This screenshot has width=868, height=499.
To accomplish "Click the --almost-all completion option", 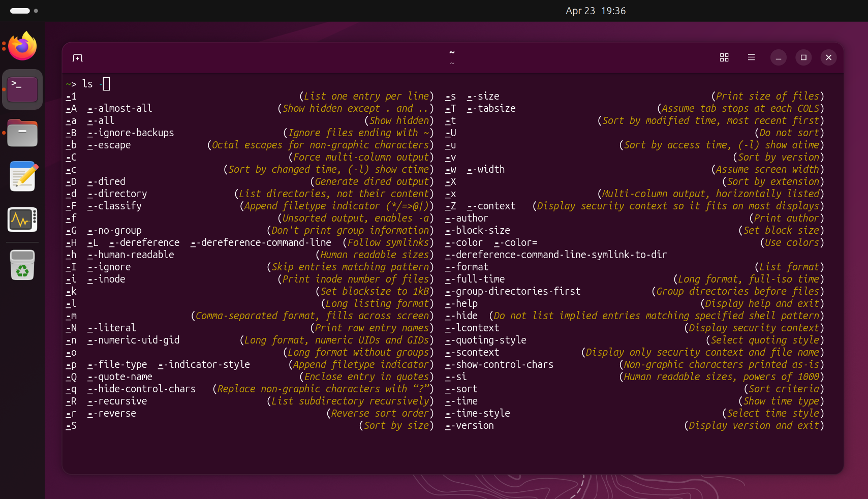I will click(x=120, y=108).
